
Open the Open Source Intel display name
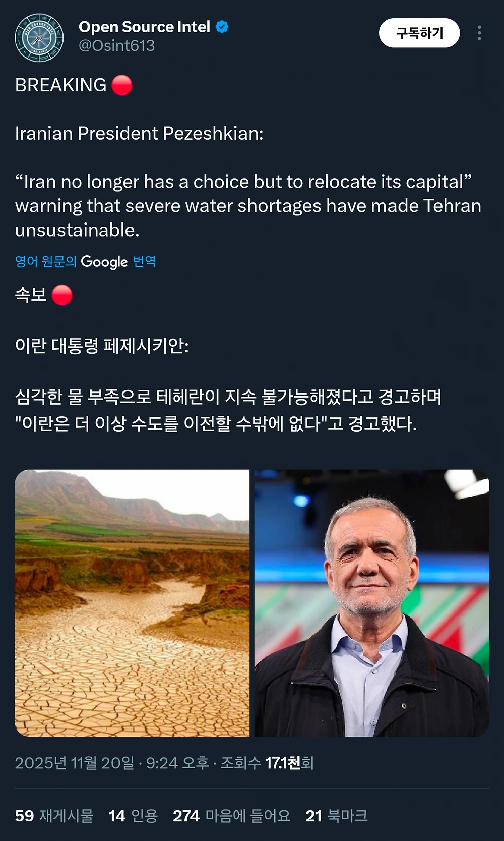pyautogui.click(x=144, y=27)
